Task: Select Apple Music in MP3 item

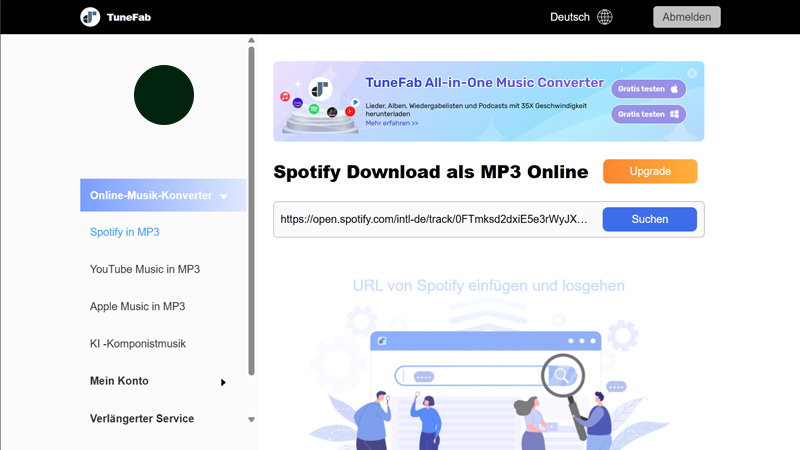Action: pos(137,307)
